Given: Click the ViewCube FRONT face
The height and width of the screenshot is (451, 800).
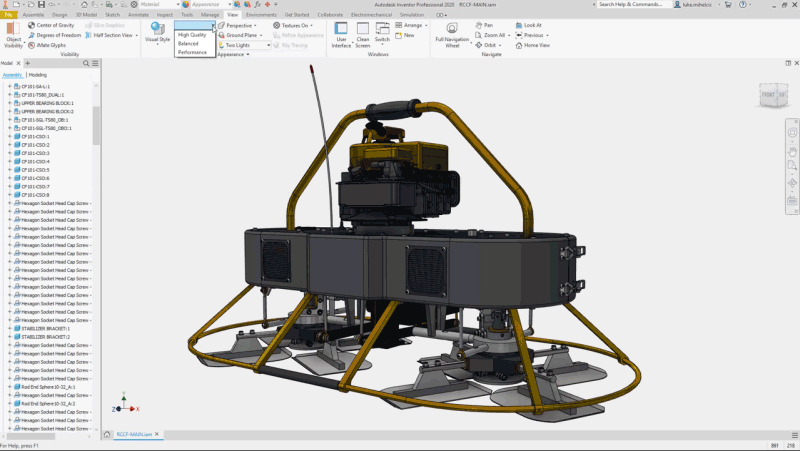Looking at the screenshot, I should pyautogui.click(x=768, y=95).
